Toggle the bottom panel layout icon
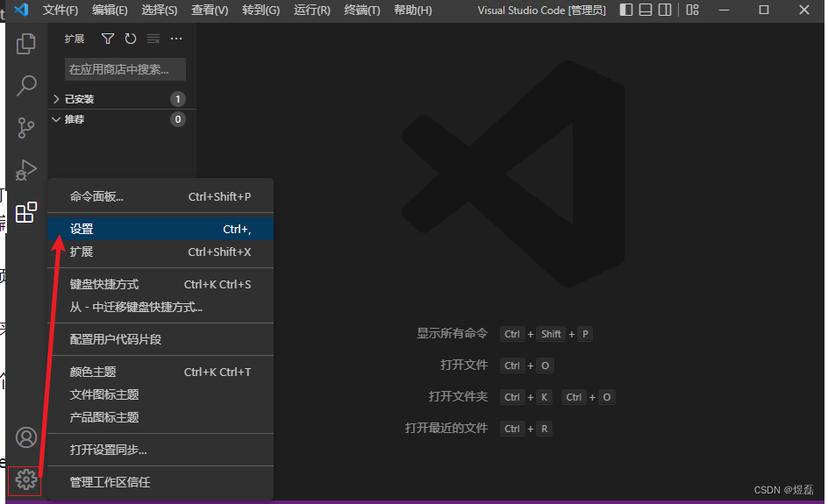828x504 pixels. point(646,10)
